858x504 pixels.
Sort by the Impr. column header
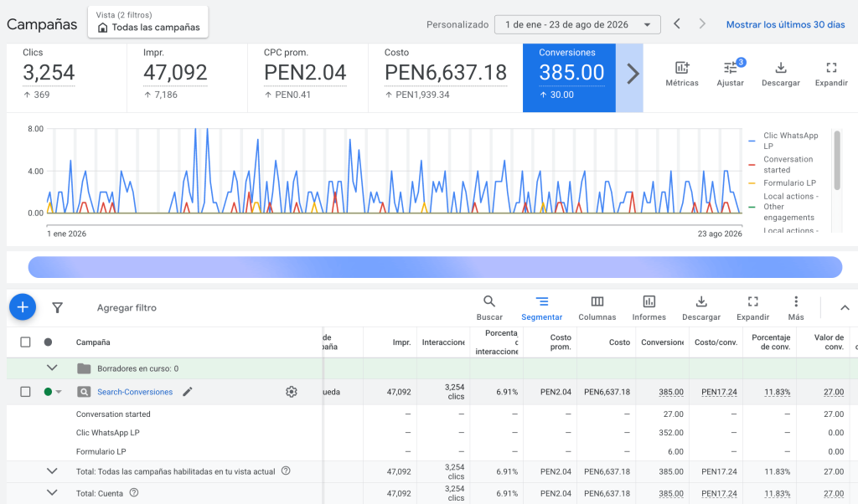401,342
